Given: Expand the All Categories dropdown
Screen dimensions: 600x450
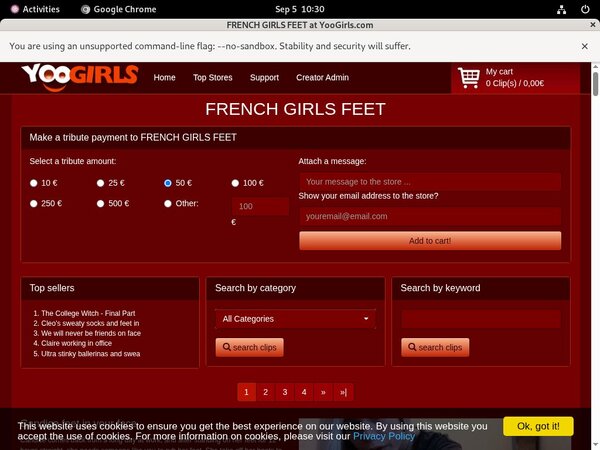Looking at the screenshot, I should pos(295,319).
